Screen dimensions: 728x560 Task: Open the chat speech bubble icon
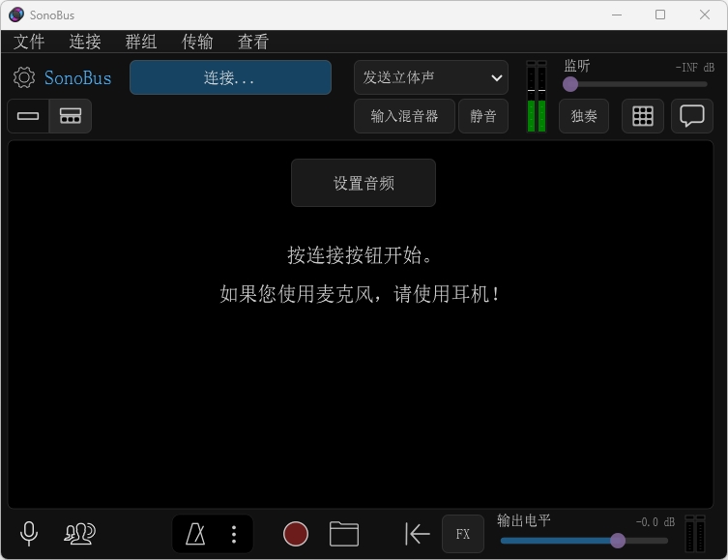pyautogui.click(x=691, y=116)
